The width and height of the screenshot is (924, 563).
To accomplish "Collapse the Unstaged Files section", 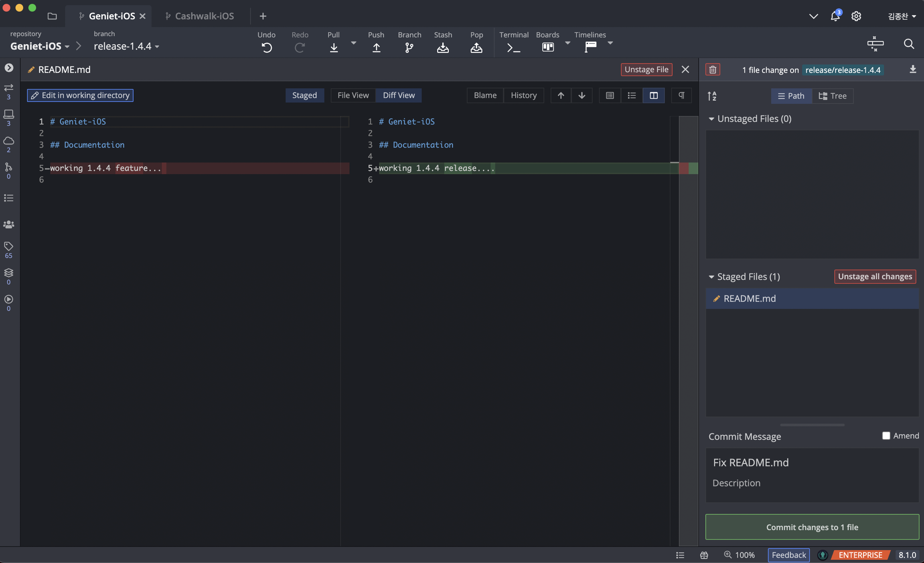I will pyautogui.click(x=711, y=119).
